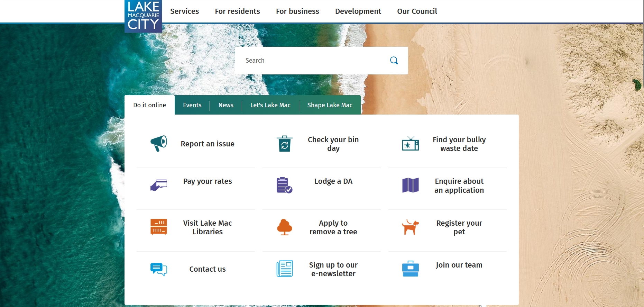Click the Lake Macquarie City logo
Screen dimensions: 644x307
(x=143, y=16)
